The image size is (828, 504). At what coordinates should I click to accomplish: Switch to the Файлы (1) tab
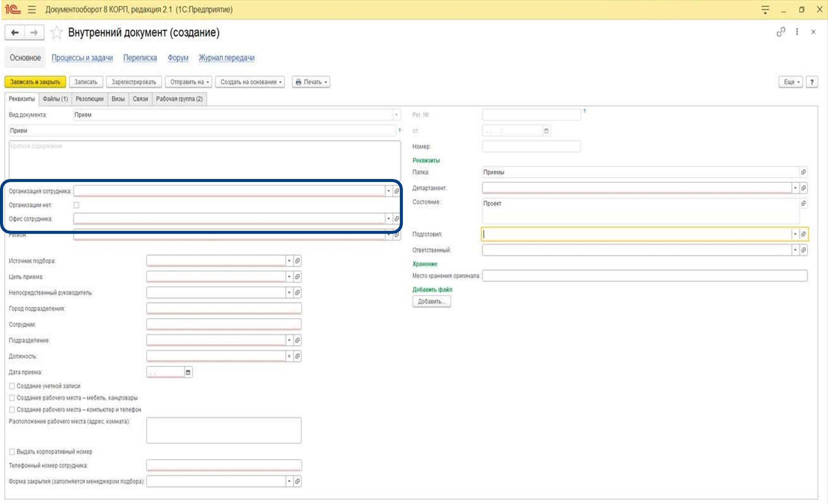pos(55,99)
